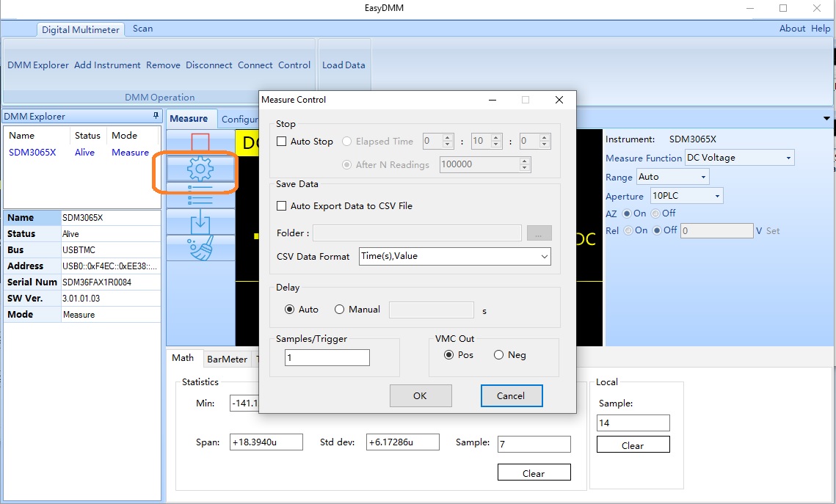Select the Manual delay radio button
The image size is (836, 504).
click(x=339, y=310)
